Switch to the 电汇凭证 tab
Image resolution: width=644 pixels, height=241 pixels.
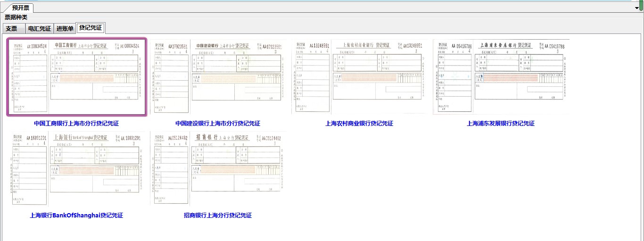[40, 28]
